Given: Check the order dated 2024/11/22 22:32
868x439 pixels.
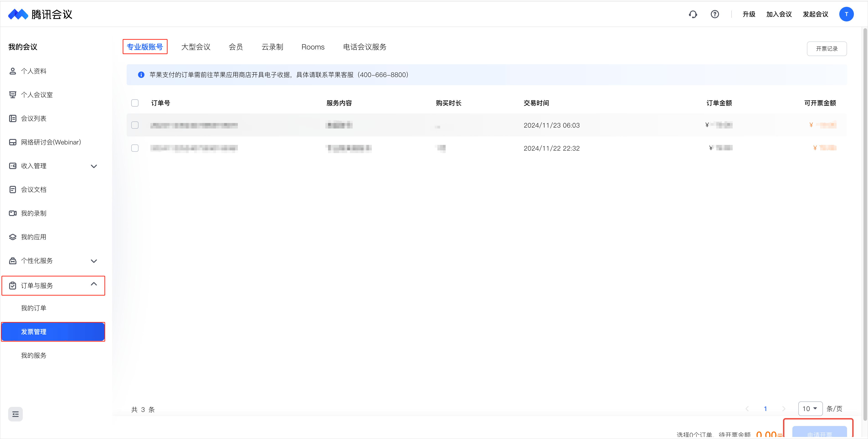Looking at the screenshot, I should [x=135, y=148].
